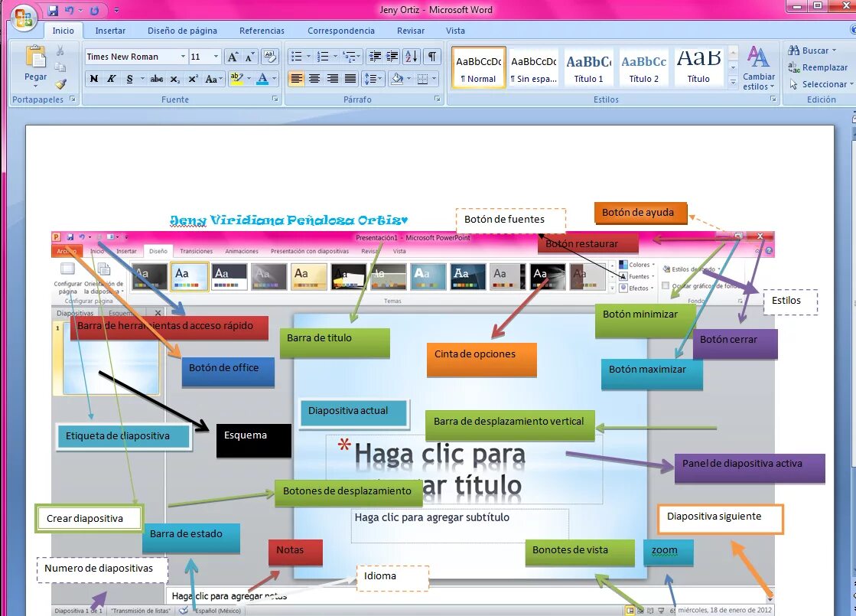Screen dimensions: 856x616
Task: Open the line spacing tool
Action: pyautogui.click(x=373, y=79)
